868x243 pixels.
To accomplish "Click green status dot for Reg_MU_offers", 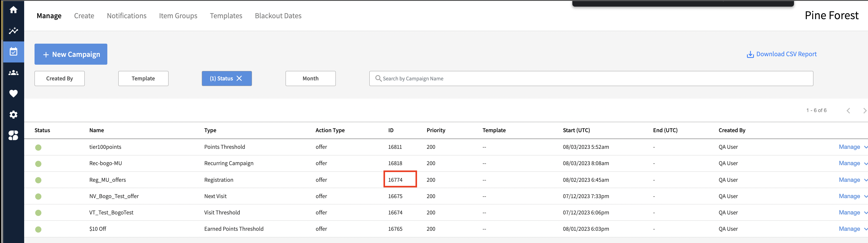I will coord(38,180).
